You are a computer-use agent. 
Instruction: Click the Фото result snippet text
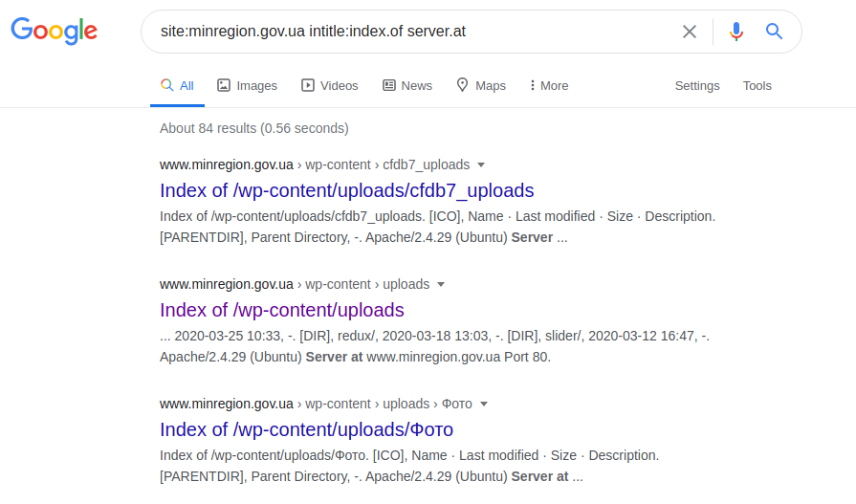(x=409, y=466)
